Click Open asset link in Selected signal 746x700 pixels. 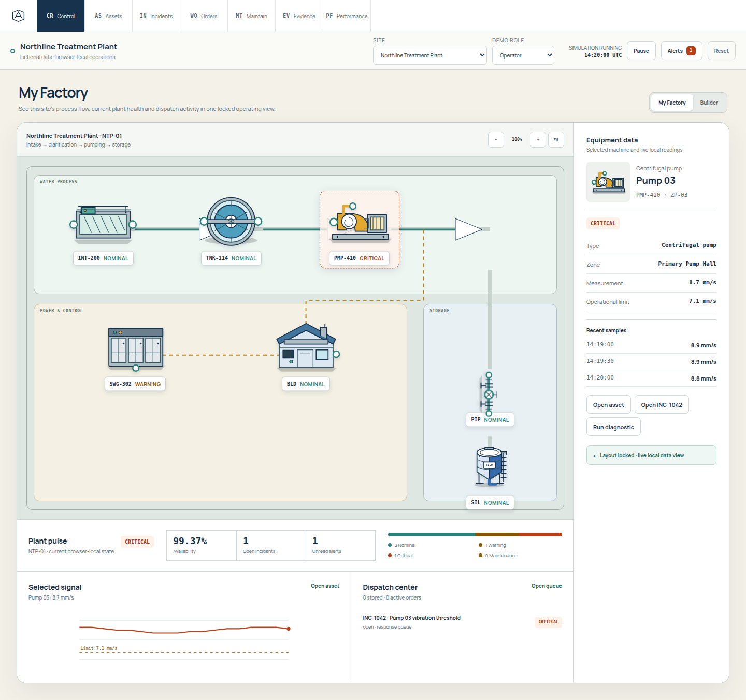pos(325,586)
